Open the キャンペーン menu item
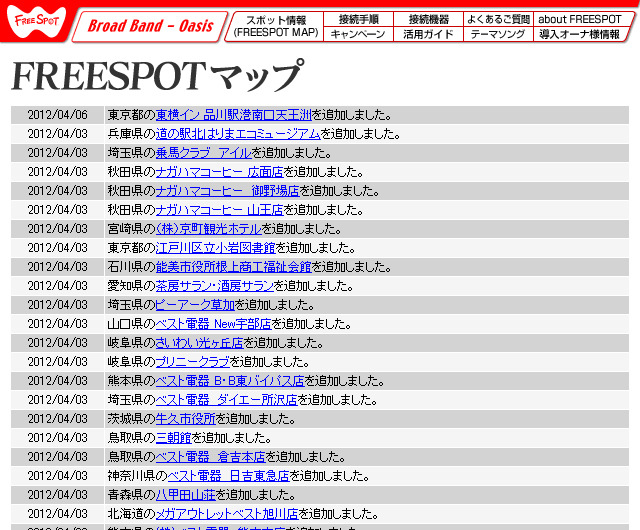The height and width of the screenshot is (530, 640). click(358, 34)
